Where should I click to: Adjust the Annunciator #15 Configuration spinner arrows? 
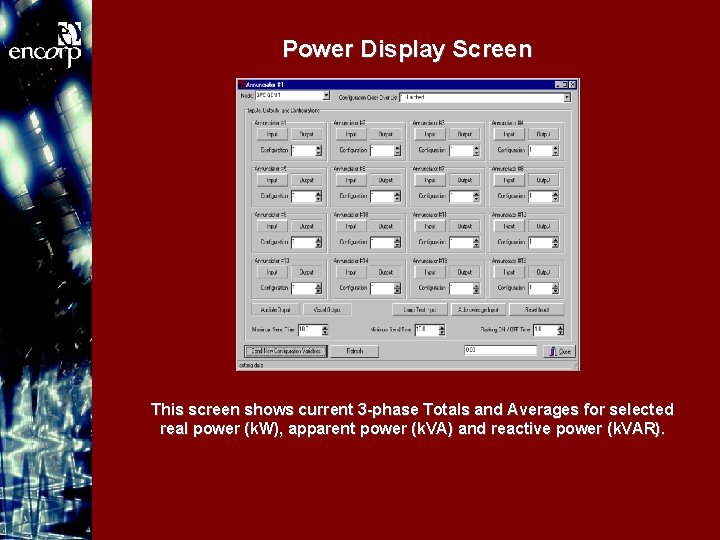[x=476, y=288]
